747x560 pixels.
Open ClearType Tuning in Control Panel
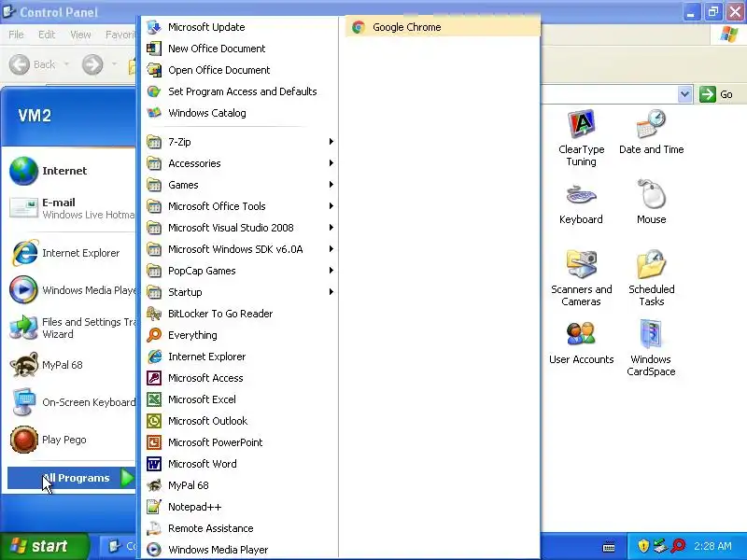581,138
